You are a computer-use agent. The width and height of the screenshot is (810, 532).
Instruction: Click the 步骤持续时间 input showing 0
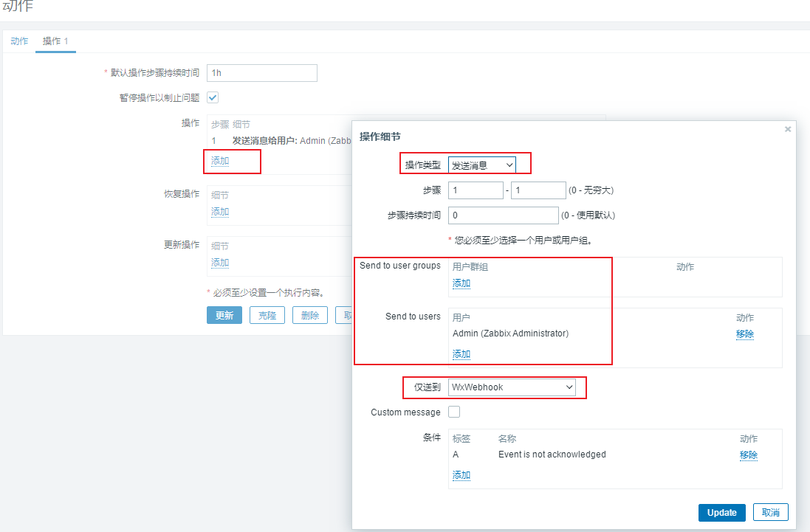tap(502, 215)
